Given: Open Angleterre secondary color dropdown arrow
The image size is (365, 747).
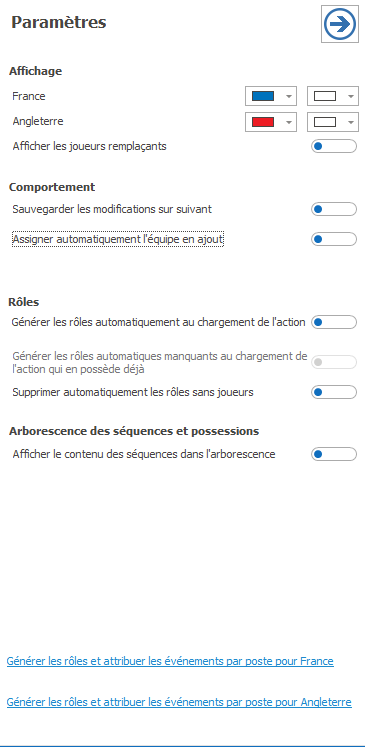Looking at the screenshot, I should pos(351,122).
